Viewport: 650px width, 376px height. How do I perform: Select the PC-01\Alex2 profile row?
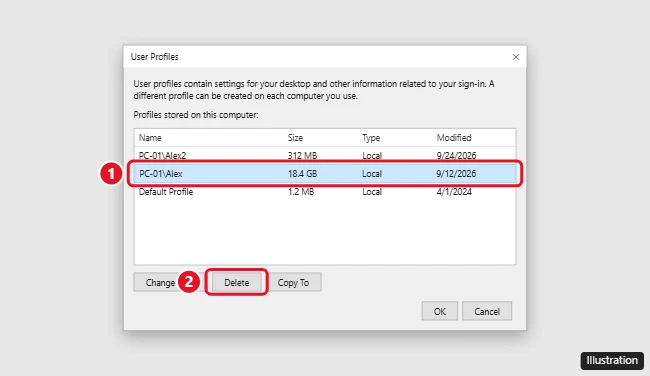tap(325, 155)
